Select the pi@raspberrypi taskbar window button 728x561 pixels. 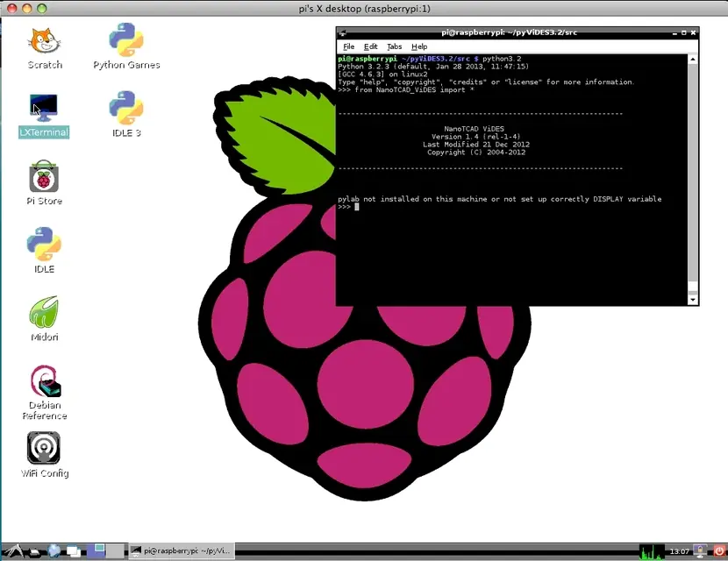181,550
